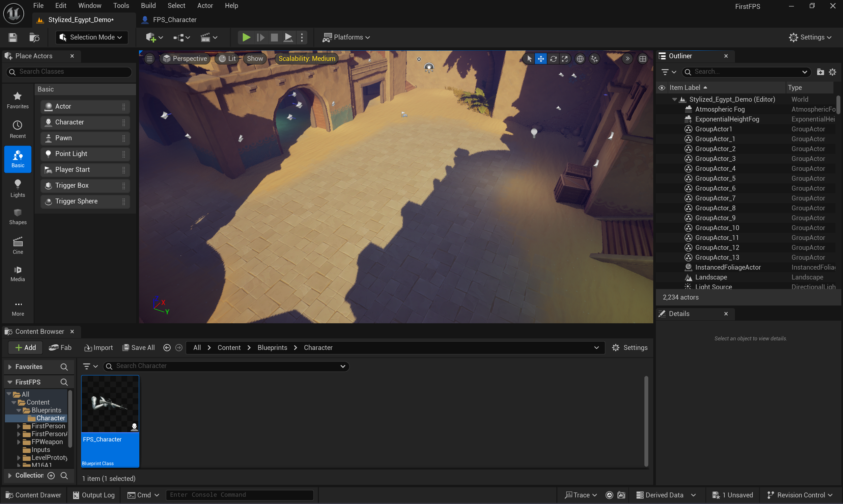843x504 pixels.
Task: Save the current level with floppy icon
Action: coord(13,37)
